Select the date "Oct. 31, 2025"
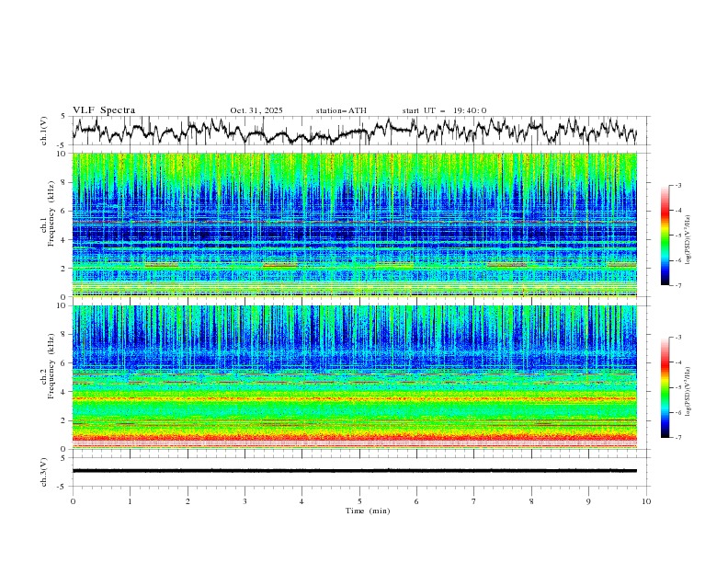 click(256, 110)
